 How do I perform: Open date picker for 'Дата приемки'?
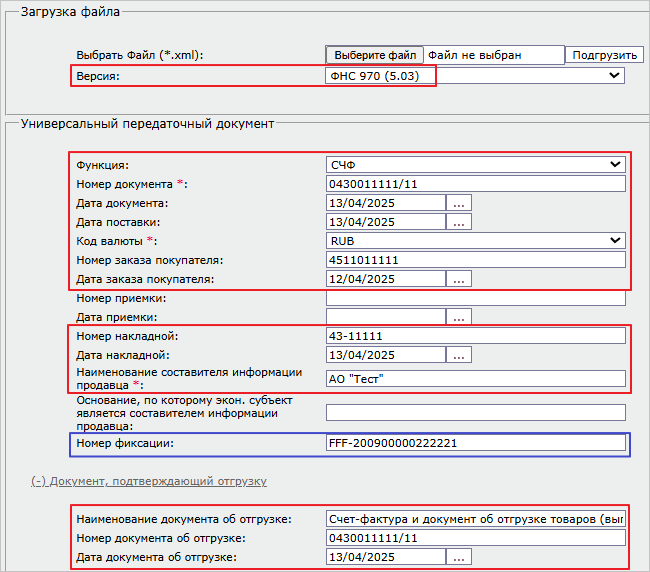point(459,317)
